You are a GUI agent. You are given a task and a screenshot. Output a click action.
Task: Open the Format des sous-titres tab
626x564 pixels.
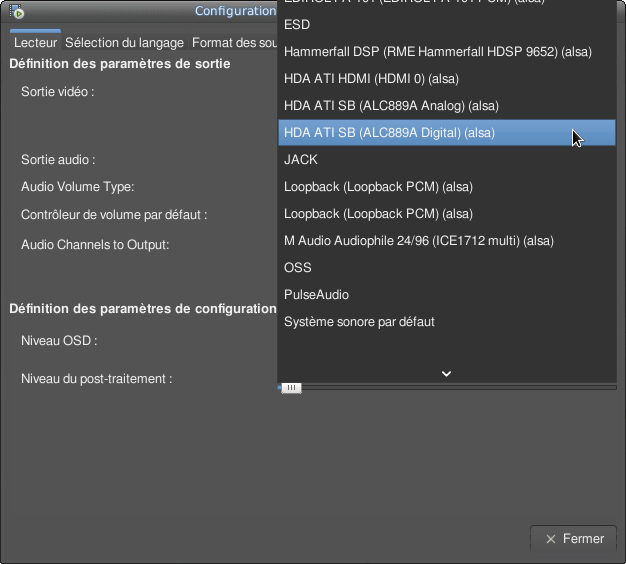tap(234, 43)
